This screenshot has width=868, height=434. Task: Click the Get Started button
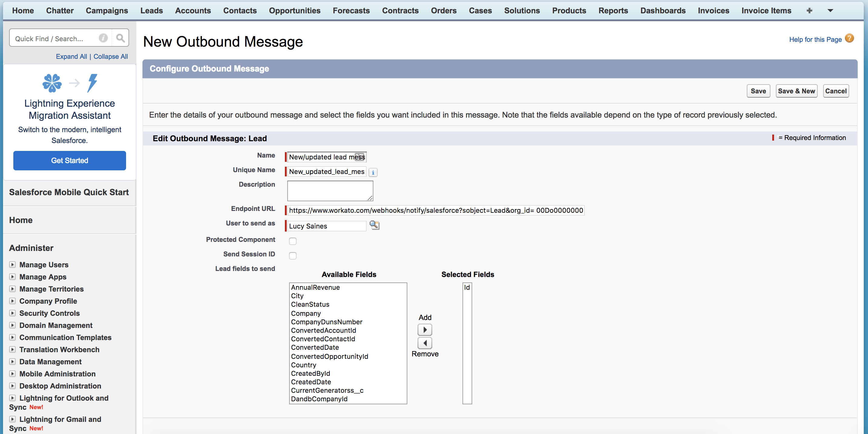click(x=69, y=160)
